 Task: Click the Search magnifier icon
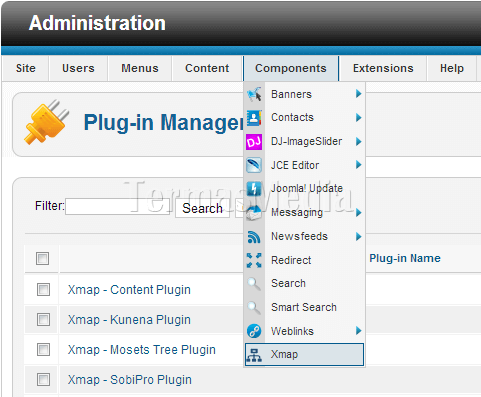(254, 284)
